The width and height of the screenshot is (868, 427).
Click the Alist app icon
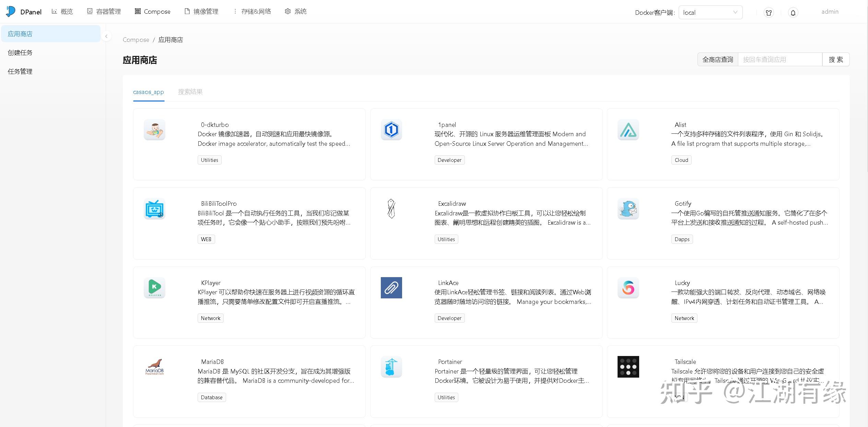pyautogui.click(x=628, y=130)
